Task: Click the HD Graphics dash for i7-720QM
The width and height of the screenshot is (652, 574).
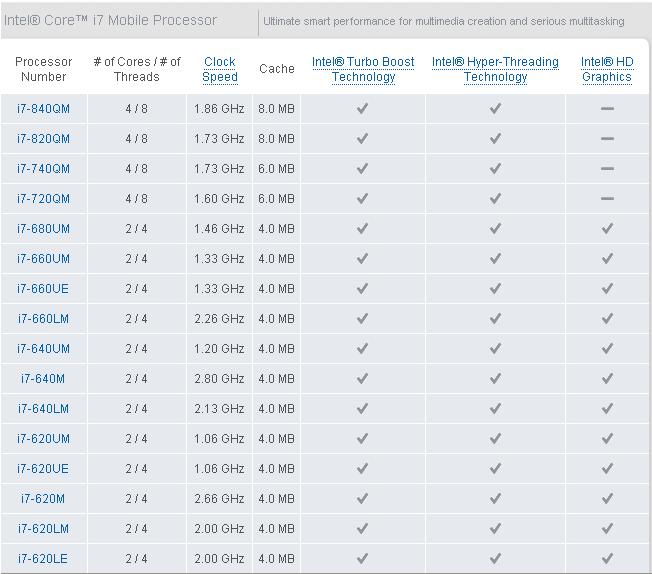Action: [607, 198]
